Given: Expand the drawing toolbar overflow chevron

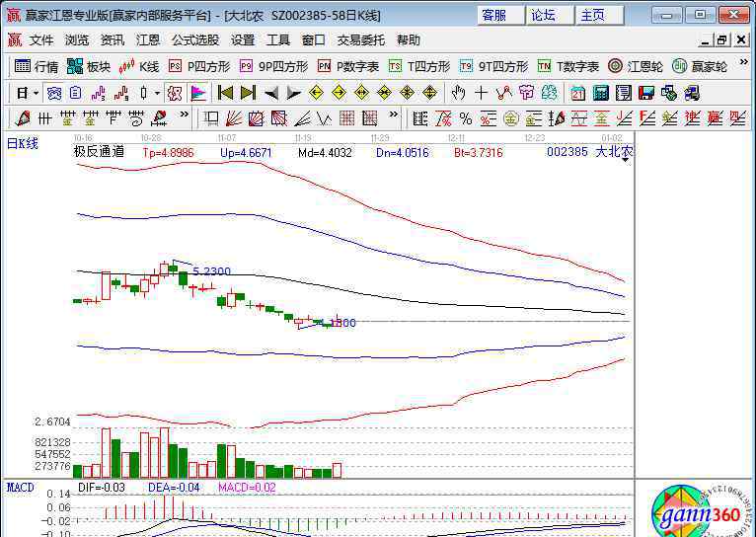Looking at the screenshot, I should pyautogui.click(x=184, y=115).
